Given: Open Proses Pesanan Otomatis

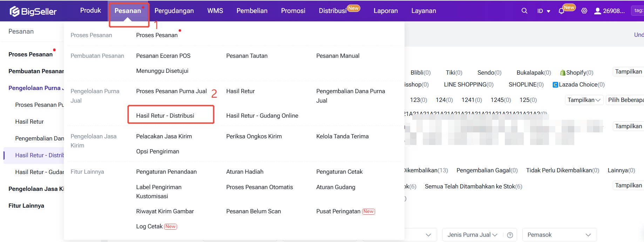Looking at the screenshot, I should [259, 187].
